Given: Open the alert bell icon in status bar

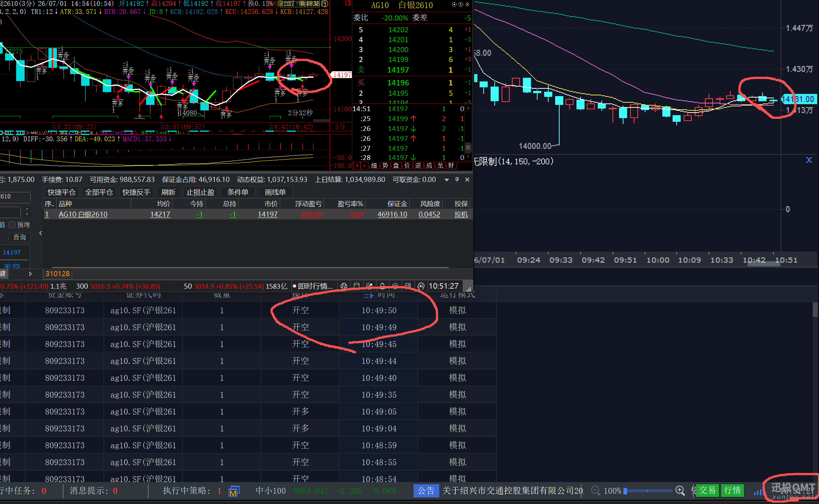Looking at the screenshot, I should pos(382,286).
